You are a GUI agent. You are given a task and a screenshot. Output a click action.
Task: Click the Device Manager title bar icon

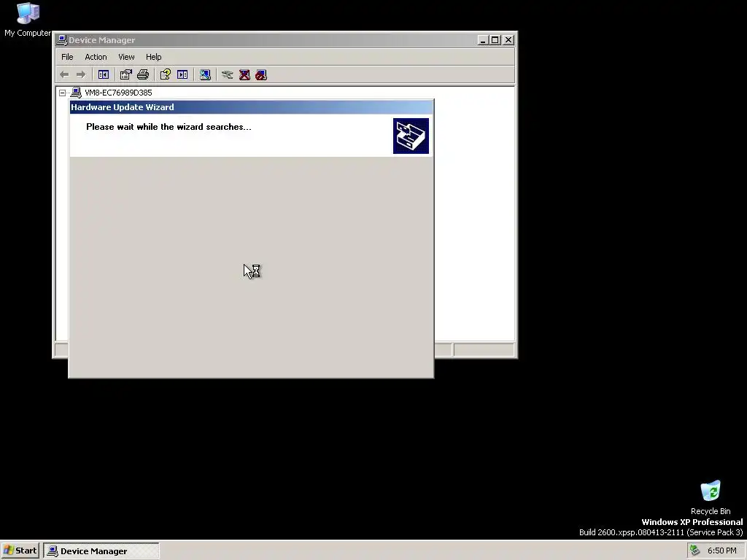click(61, 40)
